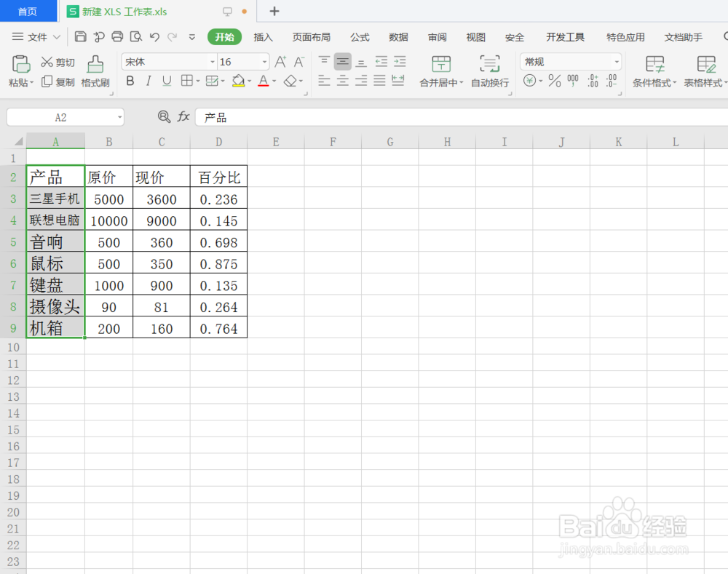
Task: Open the font name dropdown
Action: 212,62
